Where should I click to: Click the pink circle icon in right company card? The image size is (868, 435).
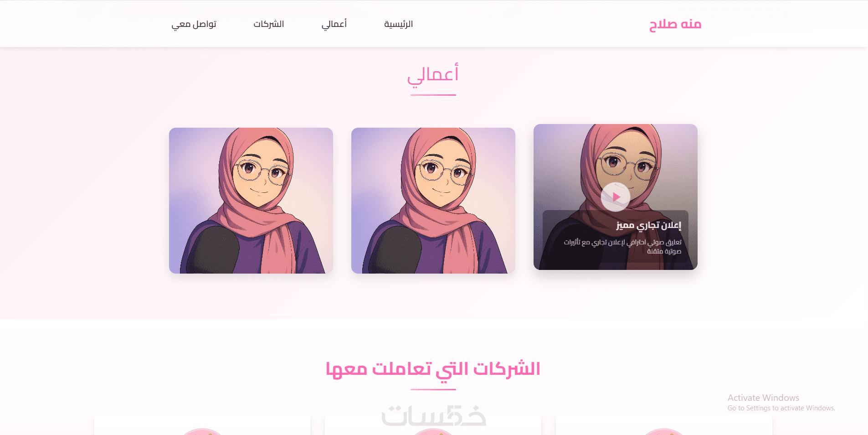point(664,431)
